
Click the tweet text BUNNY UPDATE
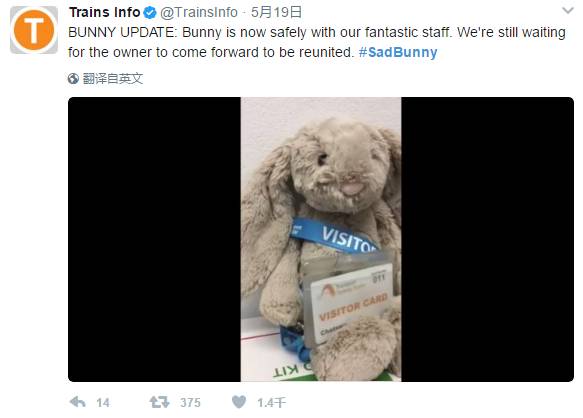click(121, 32)
